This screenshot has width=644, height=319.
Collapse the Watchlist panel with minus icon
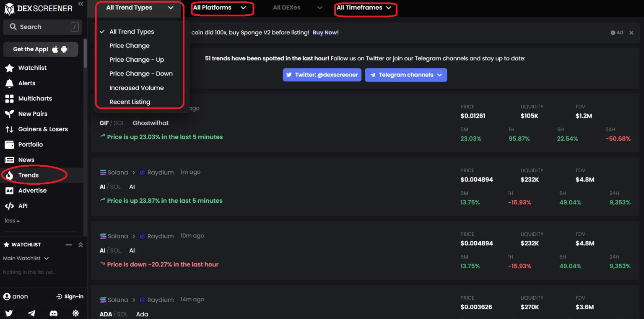tap(68, 244)
